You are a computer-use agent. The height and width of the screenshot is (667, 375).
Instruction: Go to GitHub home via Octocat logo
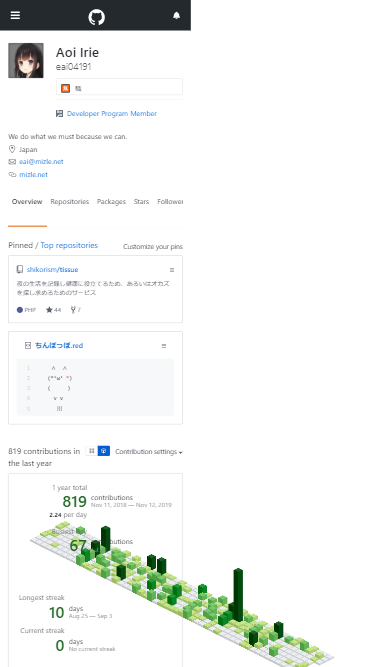point(97,17)
